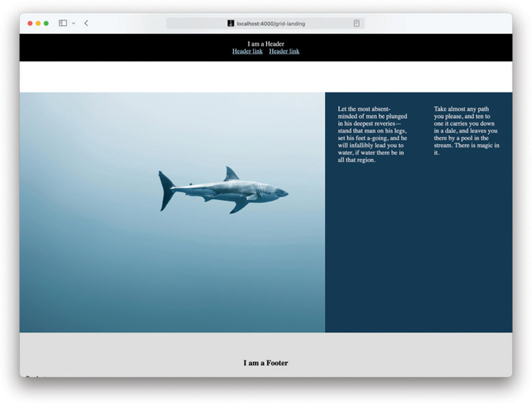Image resolution: width=532 pixels, height=404 pixels.
Task: Open the sidebar dropdown chevron
Action: pos(73,24)
